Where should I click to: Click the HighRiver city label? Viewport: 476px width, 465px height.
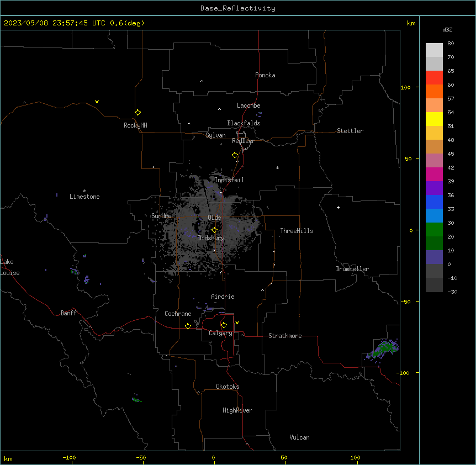237,410
